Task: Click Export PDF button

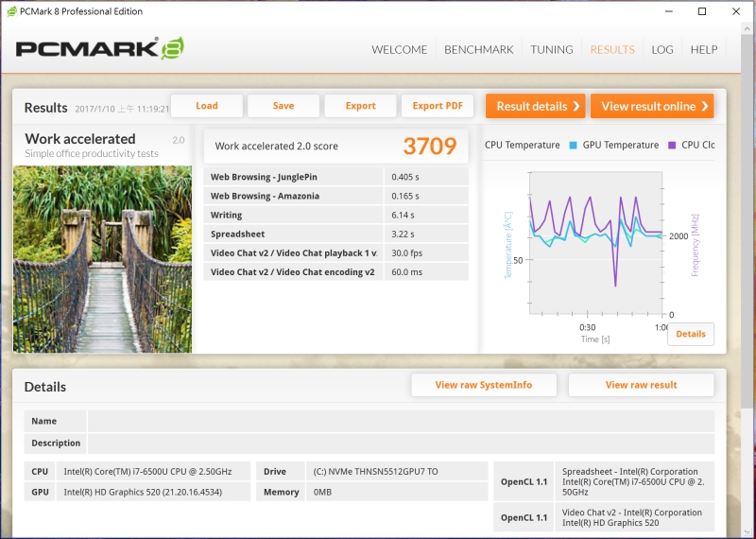Action: [438, 106]
